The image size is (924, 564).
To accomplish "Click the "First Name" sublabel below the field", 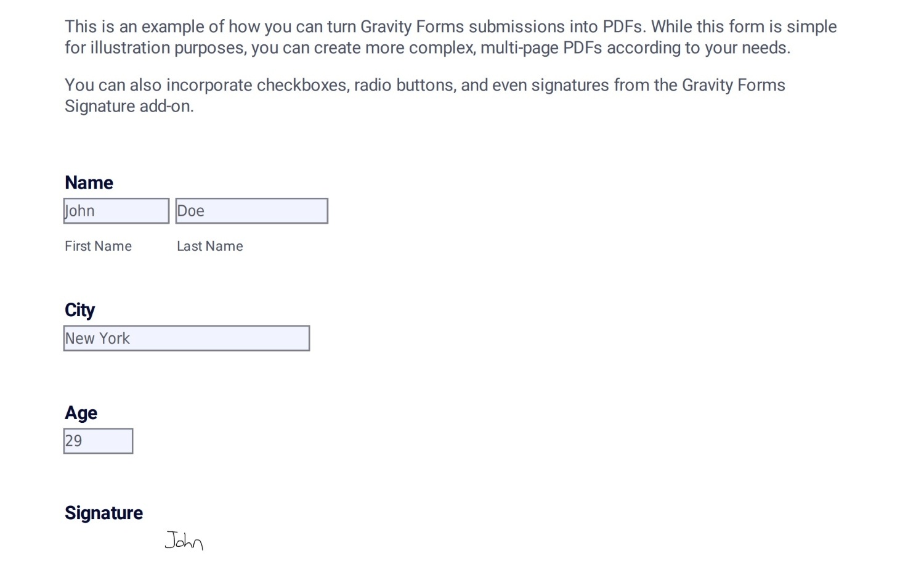I will 98,246.
